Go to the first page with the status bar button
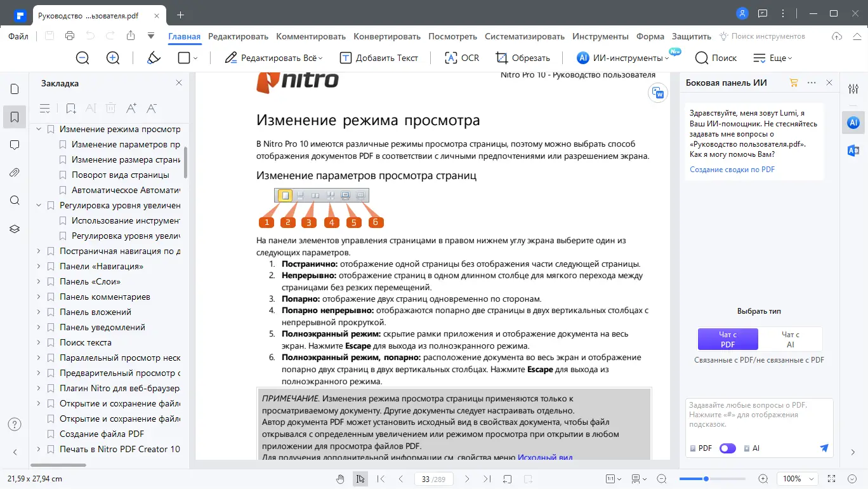The width and height of the screenshot is (868, 489). pos(381,479)
